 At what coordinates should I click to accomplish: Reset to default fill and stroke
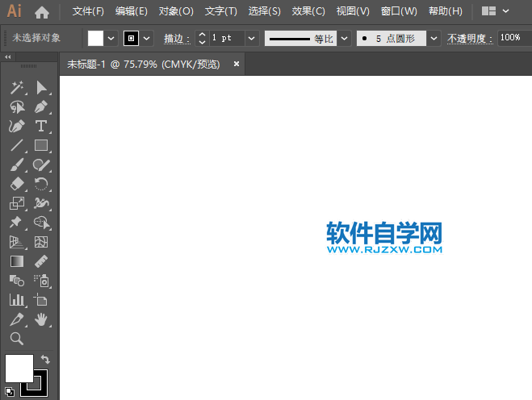[10, 392]
